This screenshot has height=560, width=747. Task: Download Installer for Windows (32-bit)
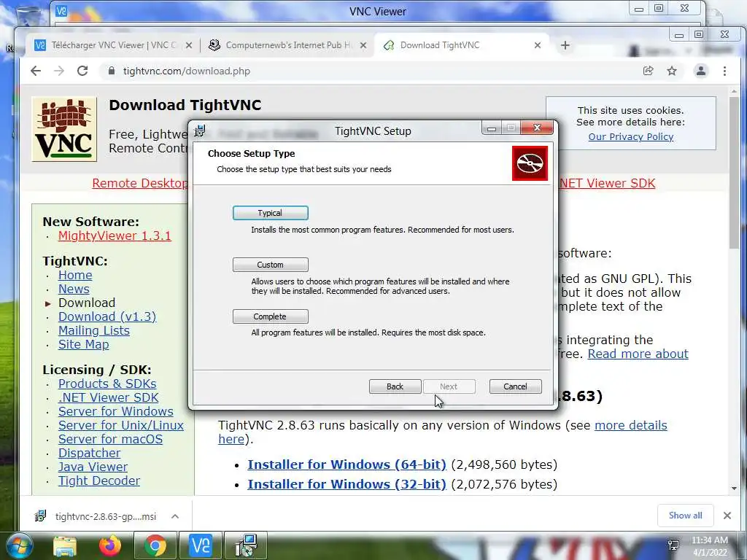347,484
